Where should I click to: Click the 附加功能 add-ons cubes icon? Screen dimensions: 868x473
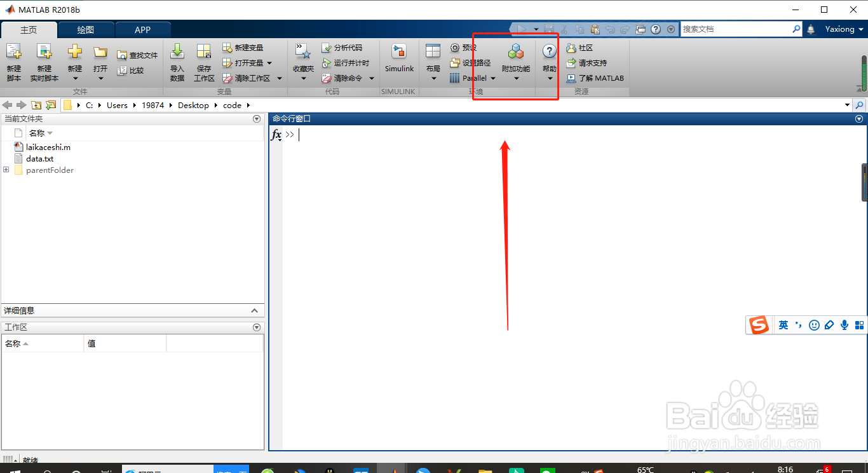click(x=516, y=51)
